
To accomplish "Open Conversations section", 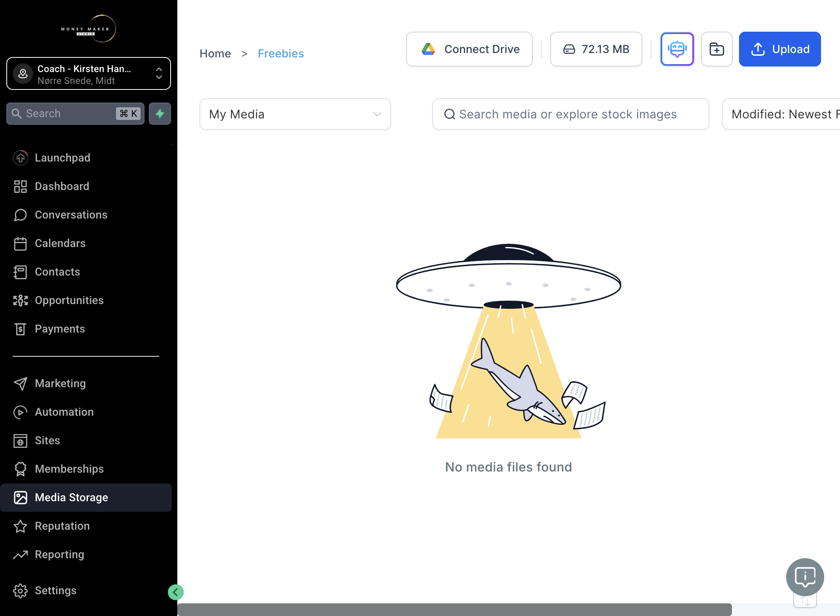I will point(86,215).
